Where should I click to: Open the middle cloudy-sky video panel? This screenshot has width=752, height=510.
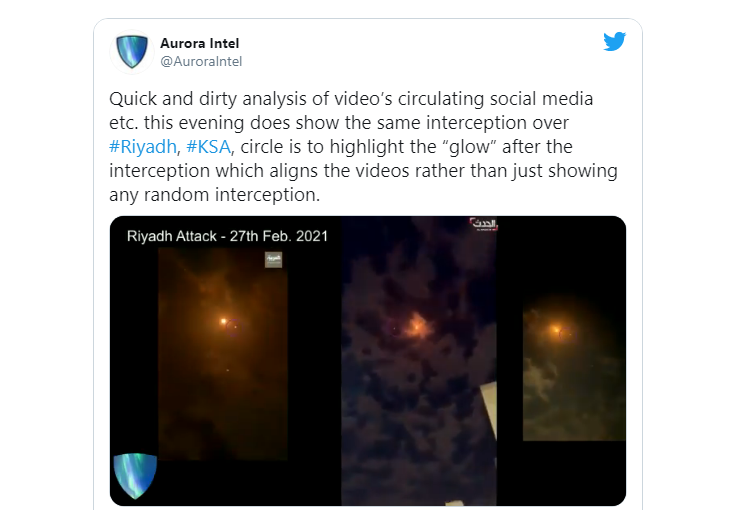419,361
